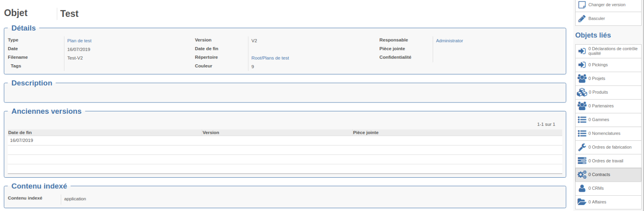The height and width of the screenshot is (211, 644).
Task: Open the Plan de test type link
Action: 79,41
